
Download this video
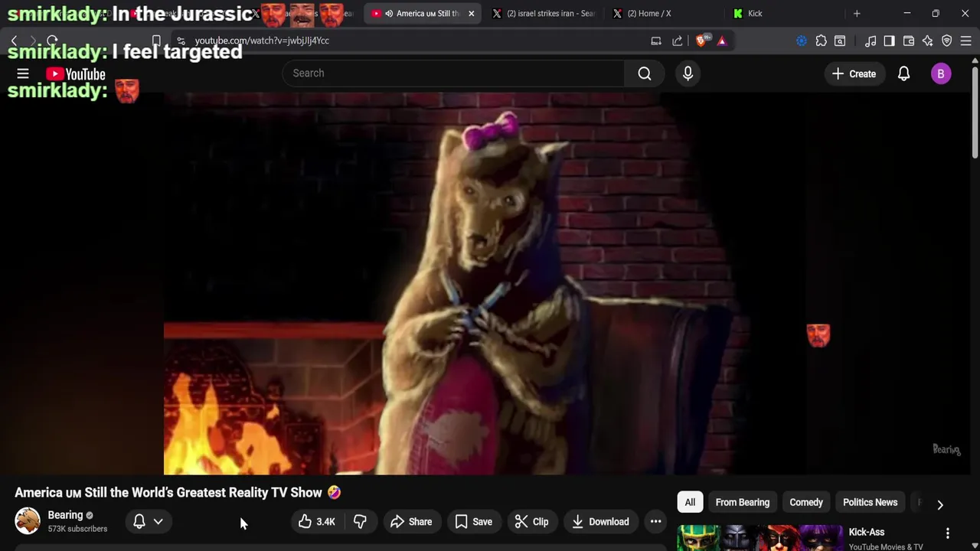click(x=600, y=522)
